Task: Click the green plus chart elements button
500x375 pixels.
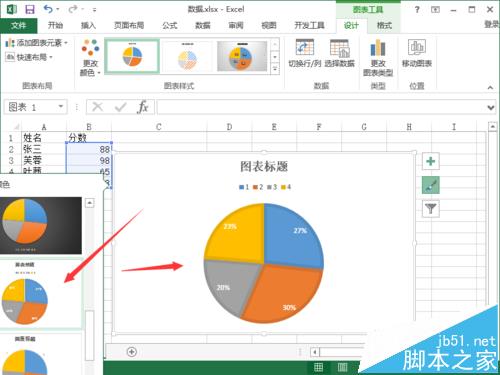Action: (431, 161)
